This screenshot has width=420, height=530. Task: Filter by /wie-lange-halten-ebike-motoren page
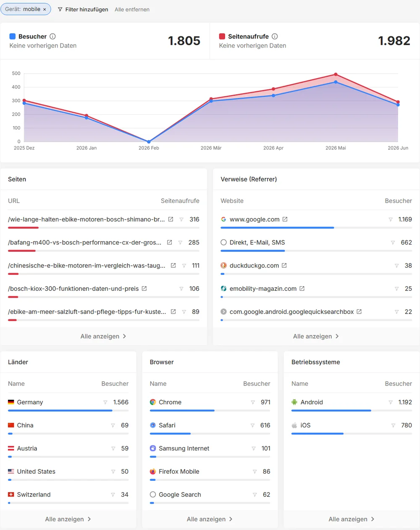click(x=181, y=219)
